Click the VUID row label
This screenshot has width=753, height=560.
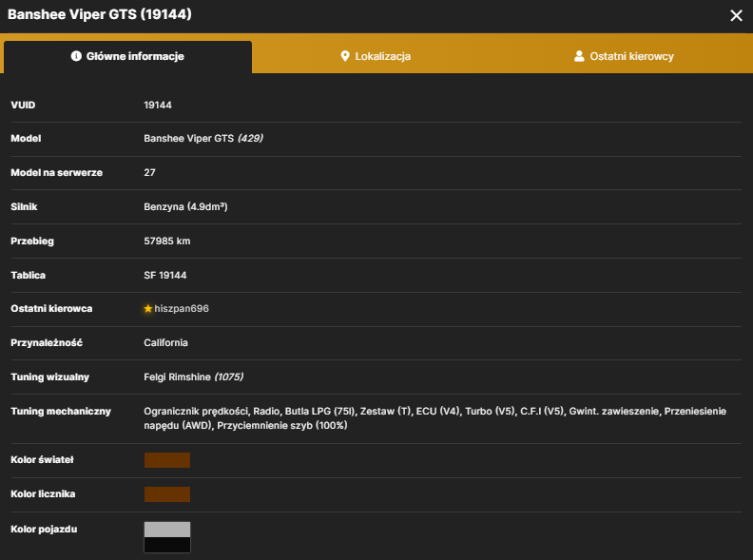coord(23,105)
